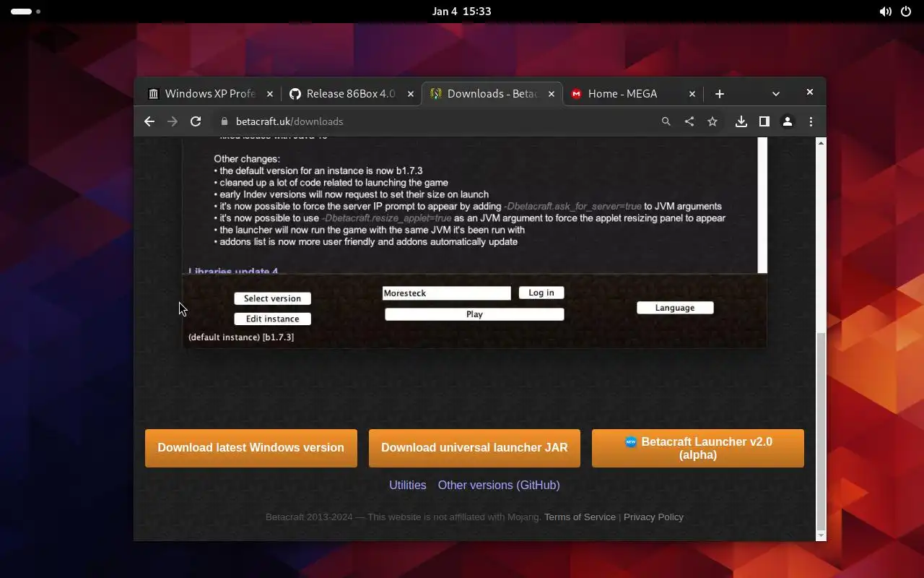Open the GNOME Activities indicator
924x578 pixels.
[x=26, y=12]
